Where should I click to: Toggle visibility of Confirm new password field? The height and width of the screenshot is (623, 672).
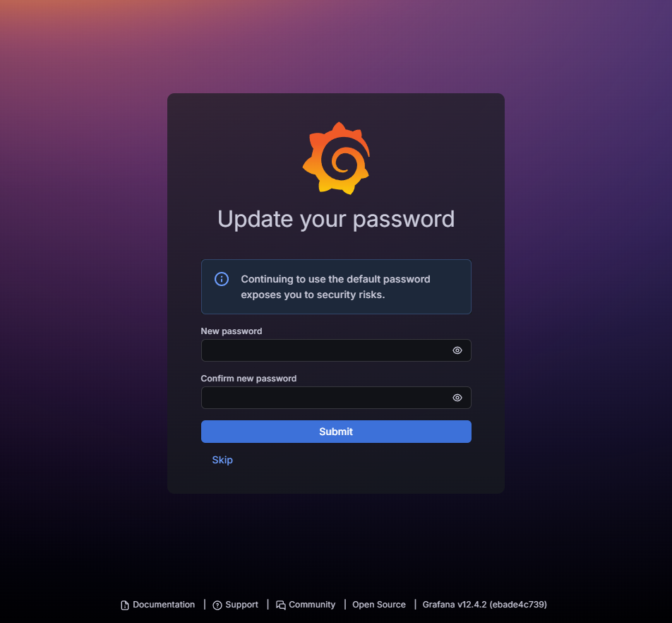pos(457,398)
